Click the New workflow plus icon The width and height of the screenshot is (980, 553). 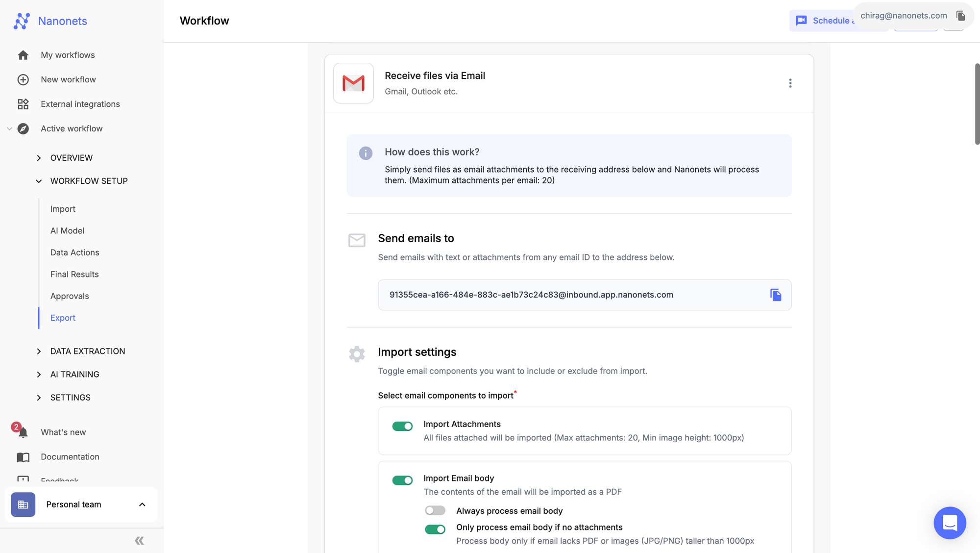23,79
